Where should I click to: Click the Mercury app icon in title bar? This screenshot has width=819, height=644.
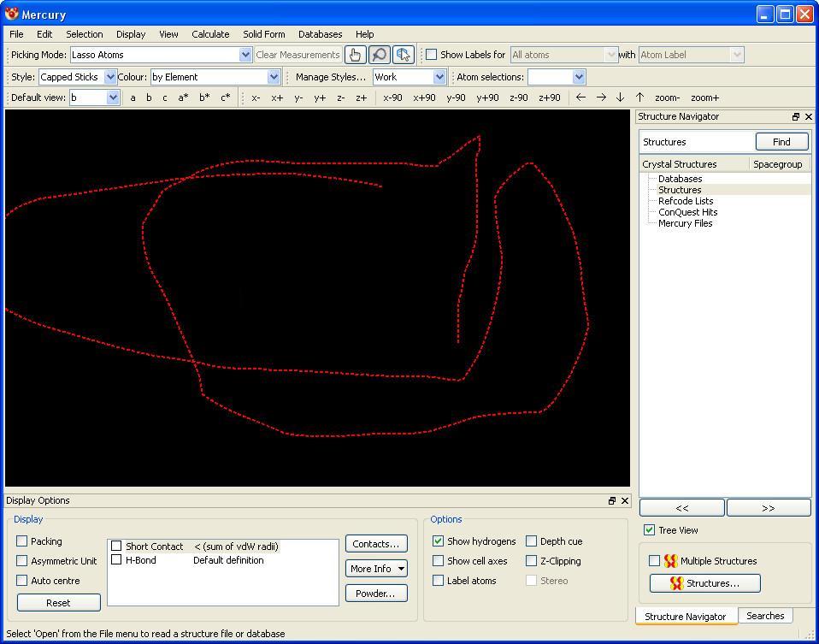[x=11, y=14]
